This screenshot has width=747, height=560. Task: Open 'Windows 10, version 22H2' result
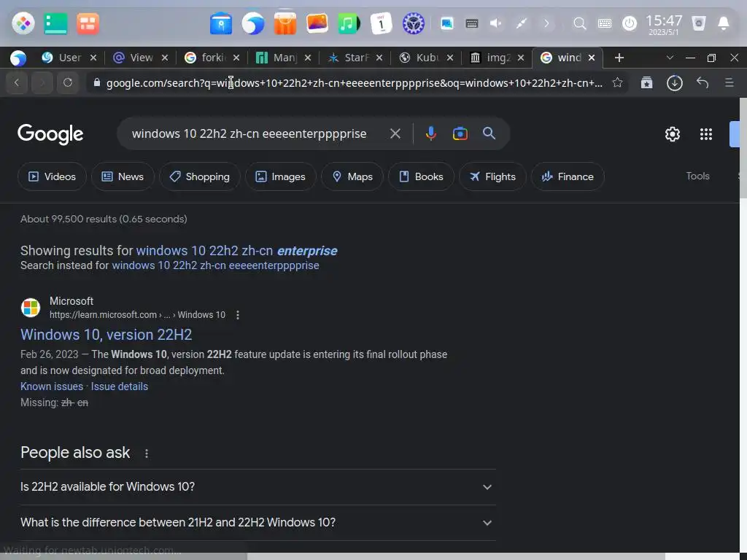click(x=107, y=335)
